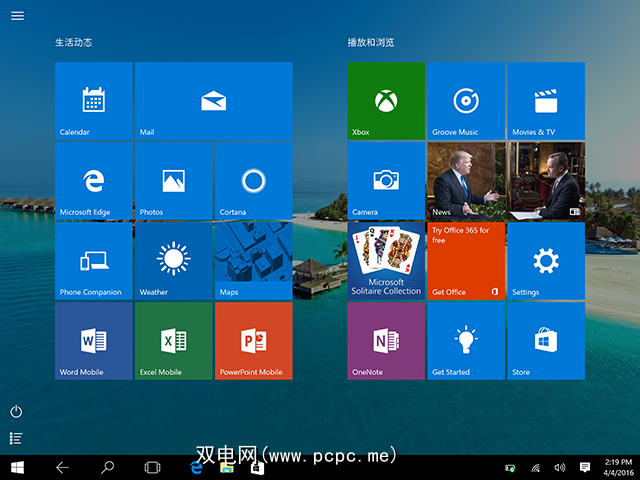Image resolution: width=640 pixels, height=480 pixels.
Task: Launch PowerPoint Mobile tile
Action: click(x=254, y=340)
